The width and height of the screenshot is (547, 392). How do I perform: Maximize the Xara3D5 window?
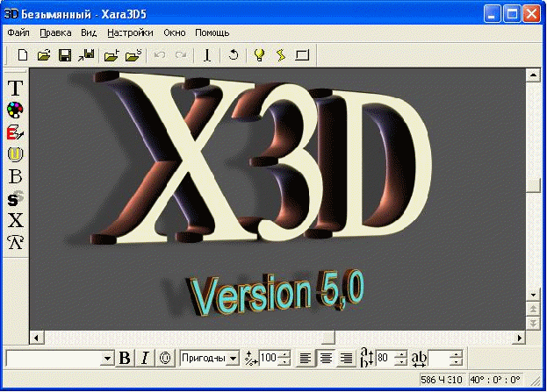click(x=512, y=14)
